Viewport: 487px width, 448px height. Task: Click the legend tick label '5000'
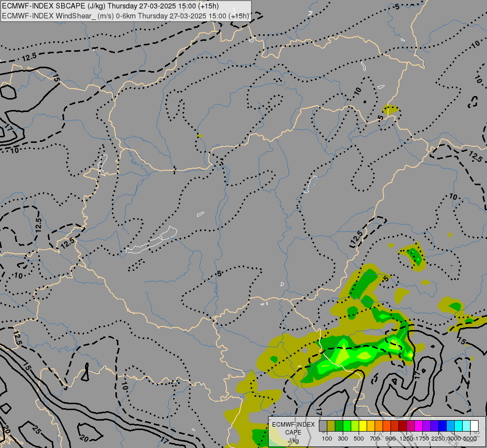pyautogui.click(x=470, y=439)
